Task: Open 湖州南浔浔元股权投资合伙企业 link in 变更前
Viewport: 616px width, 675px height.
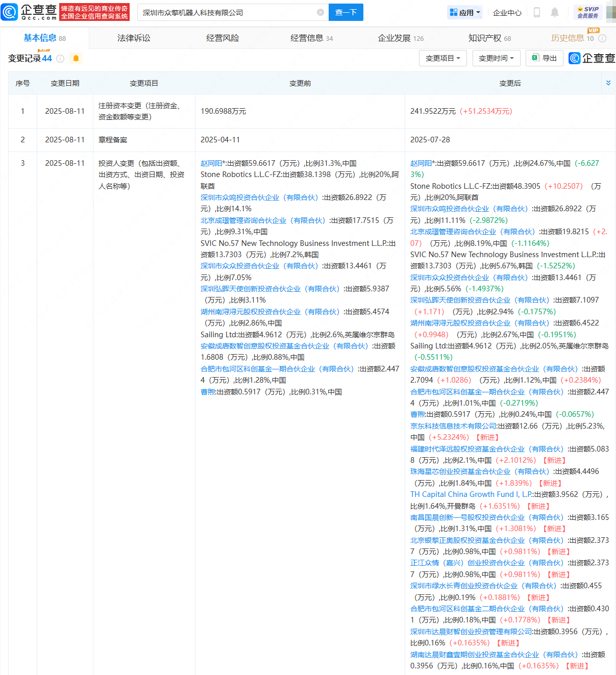Action: coord(272,312)
